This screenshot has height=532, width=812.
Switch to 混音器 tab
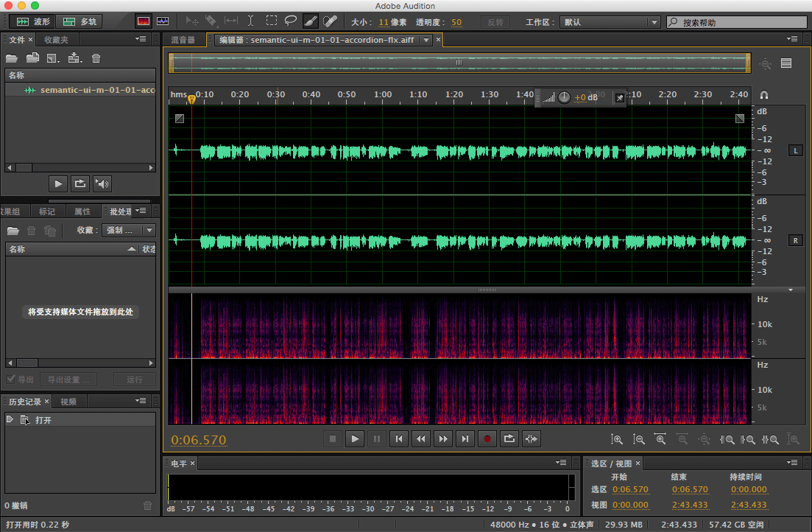click(183, 40)
